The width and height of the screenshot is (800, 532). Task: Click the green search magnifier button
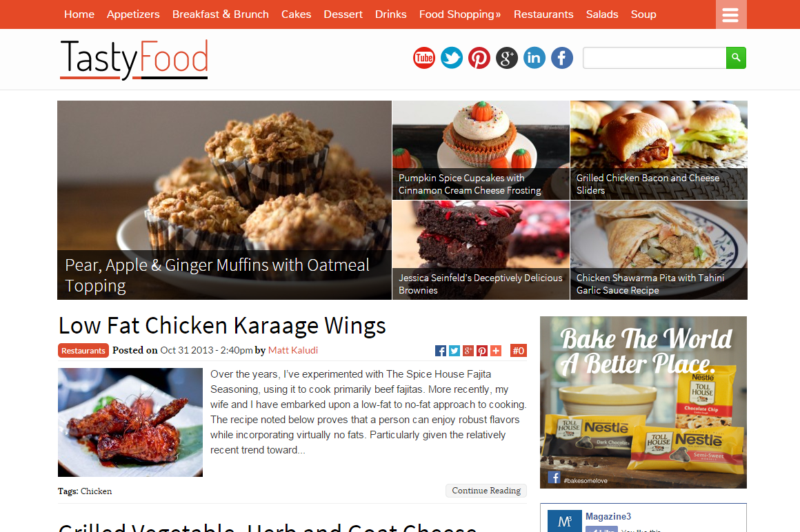click(x=736, y=58)
